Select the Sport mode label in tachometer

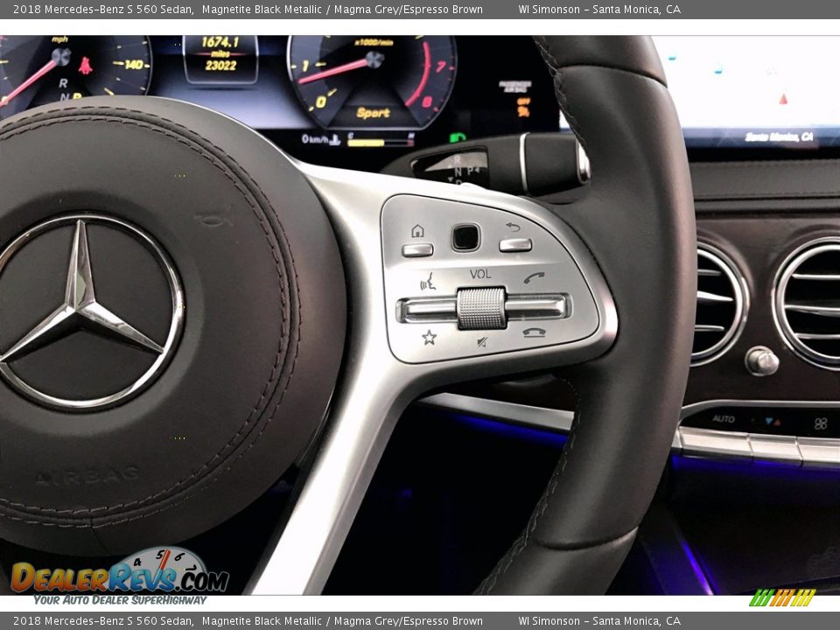(373, 113)
